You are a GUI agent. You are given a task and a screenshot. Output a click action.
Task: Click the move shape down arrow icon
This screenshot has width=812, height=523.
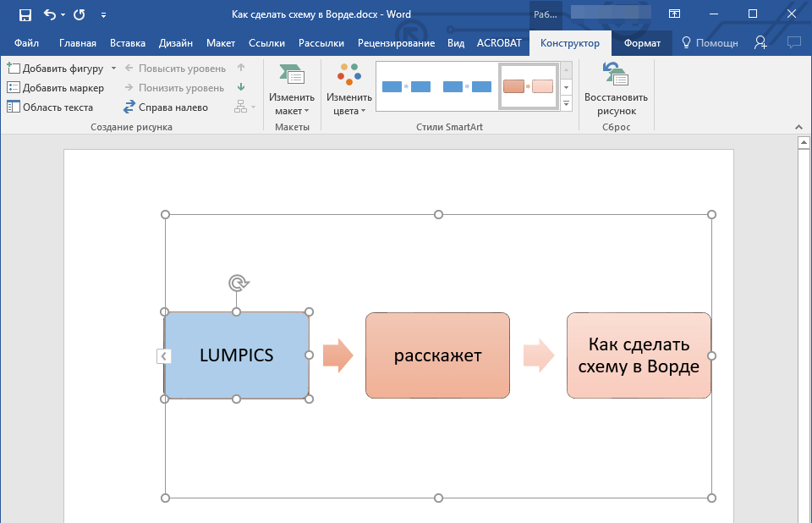click(241, 87)
